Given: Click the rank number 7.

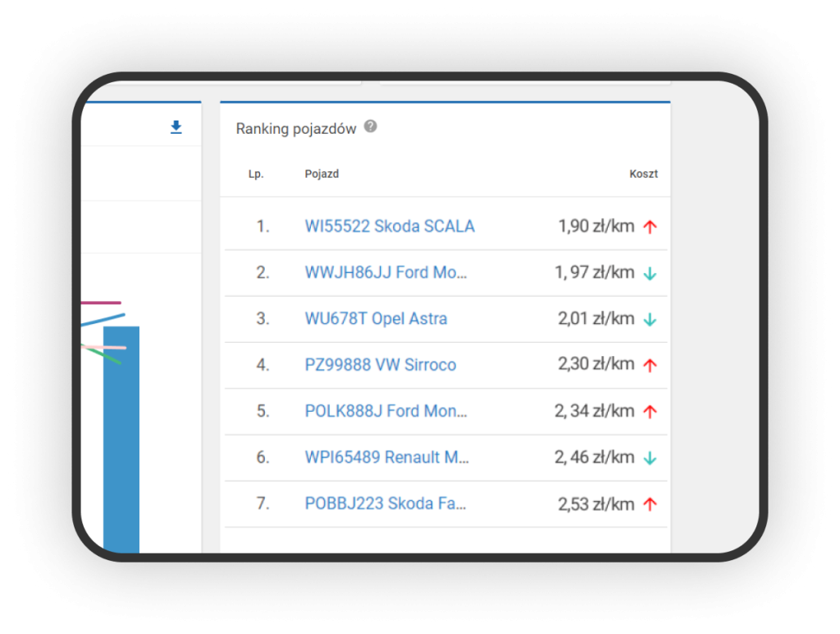Looking at the screenshot, I should (x=262, y=504).
